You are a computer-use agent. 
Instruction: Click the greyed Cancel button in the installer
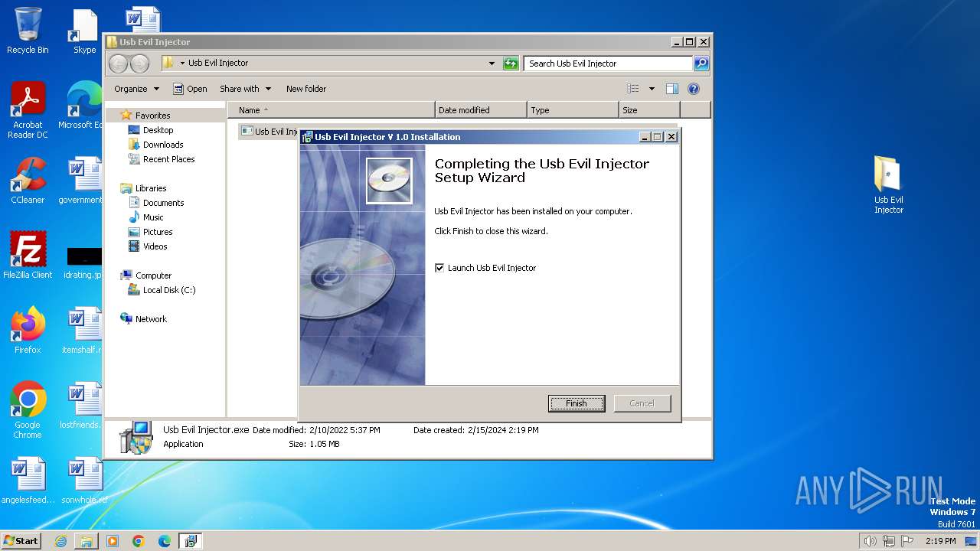point(642,403)
